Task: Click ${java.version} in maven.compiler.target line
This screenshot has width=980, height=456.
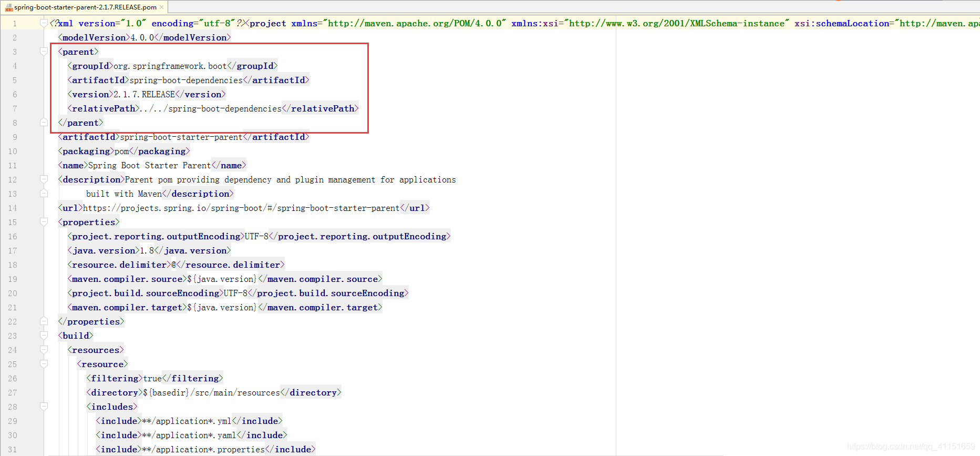Action: 222,307
